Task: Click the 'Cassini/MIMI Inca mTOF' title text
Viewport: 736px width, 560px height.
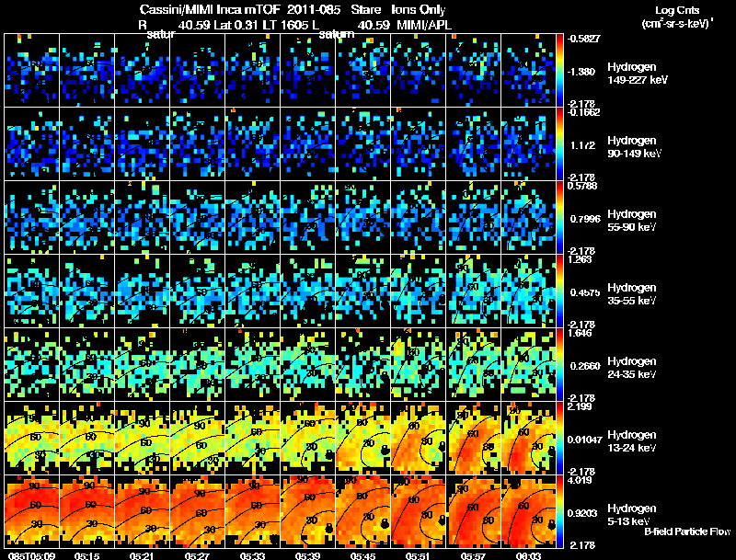Action: [x=210, y=9]
